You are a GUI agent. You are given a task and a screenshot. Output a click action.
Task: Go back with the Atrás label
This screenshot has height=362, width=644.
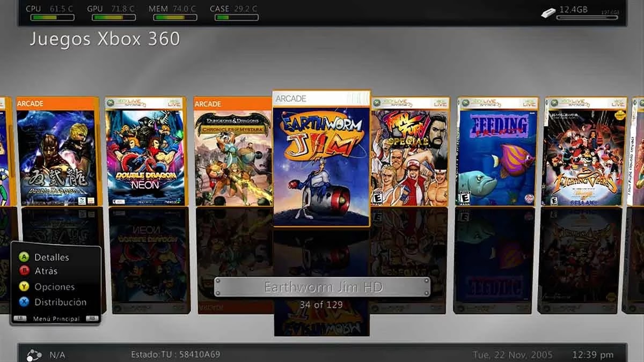tap(46, 271)
